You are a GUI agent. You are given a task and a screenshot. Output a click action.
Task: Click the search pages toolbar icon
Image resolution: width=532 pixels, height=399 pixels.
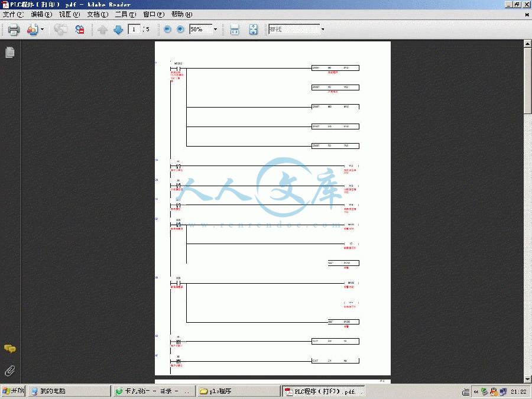80,30
